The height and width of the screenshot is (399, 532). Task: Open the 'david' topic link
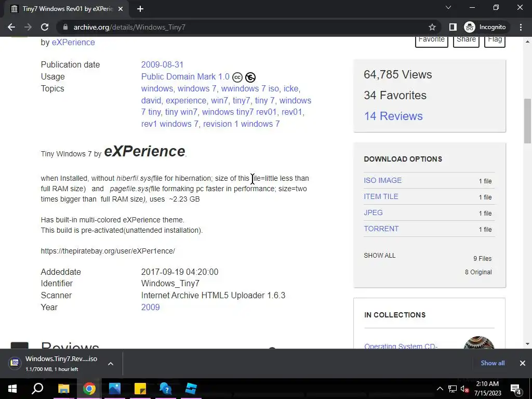pyautogui.click(x=151, y=100)
